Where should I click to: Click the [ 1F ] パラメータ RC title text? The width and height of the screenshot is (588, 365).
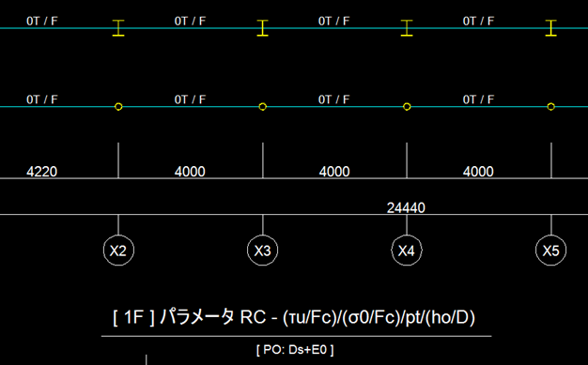click(x=294, y=317)
